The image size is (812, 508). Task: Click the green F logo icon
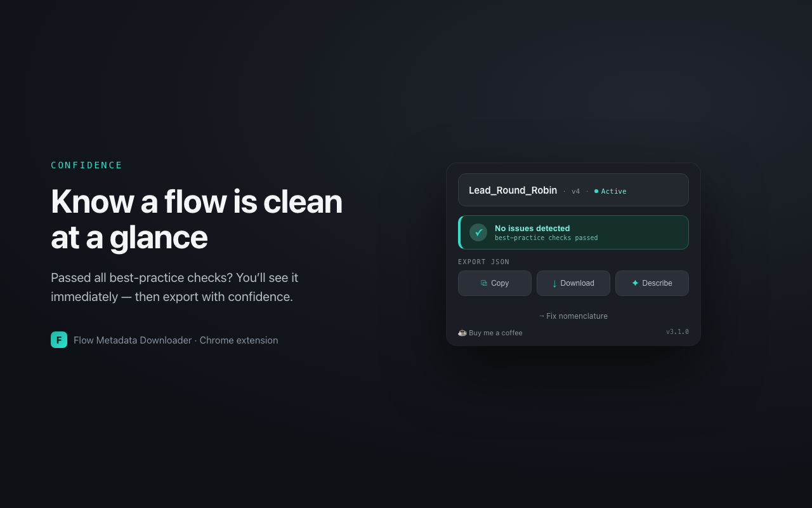point(59,340)
